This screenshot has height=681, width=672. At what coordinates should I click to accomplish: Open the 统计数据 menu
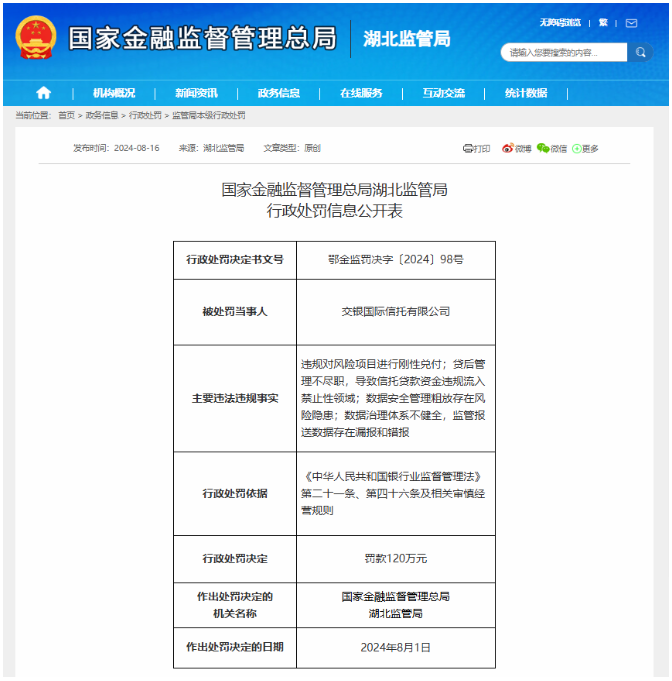click(526, 93)
